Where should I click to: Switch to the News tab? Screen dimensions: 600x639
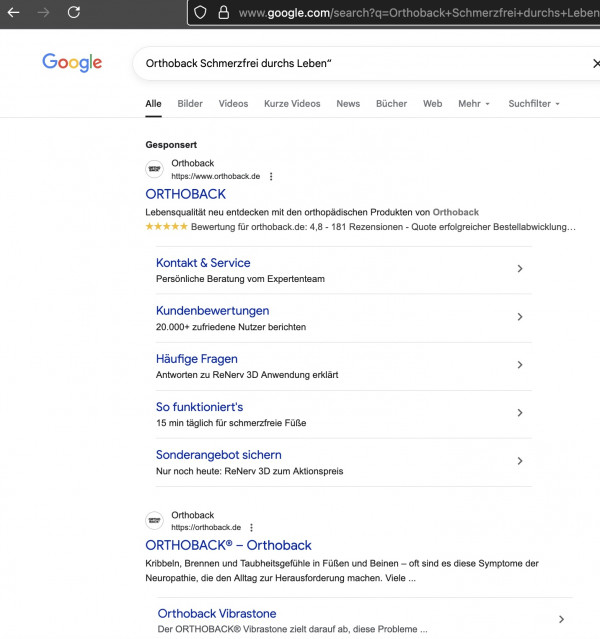pos(348,104)
